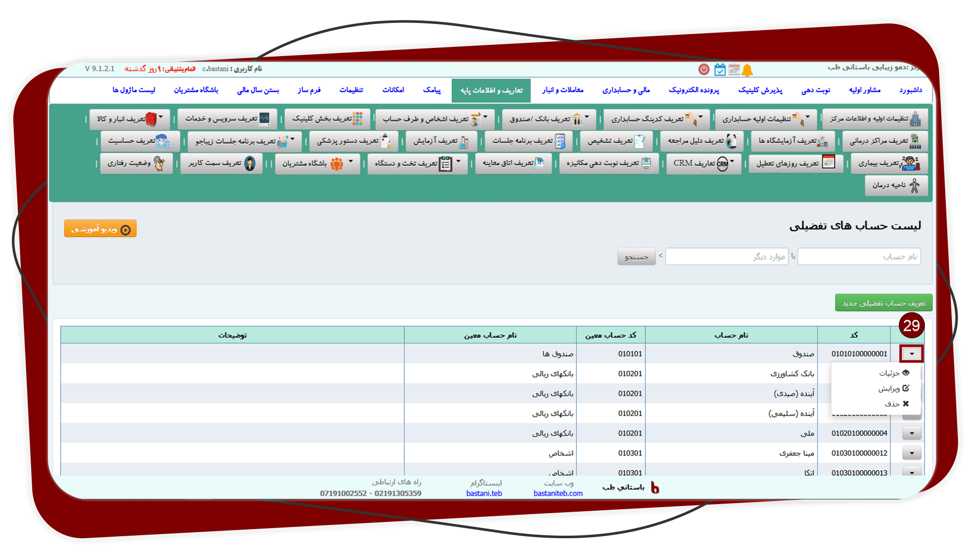Open تعریف مراکز درمانی
The height and width of the screenshot is (551, 980).
(885, 141)
